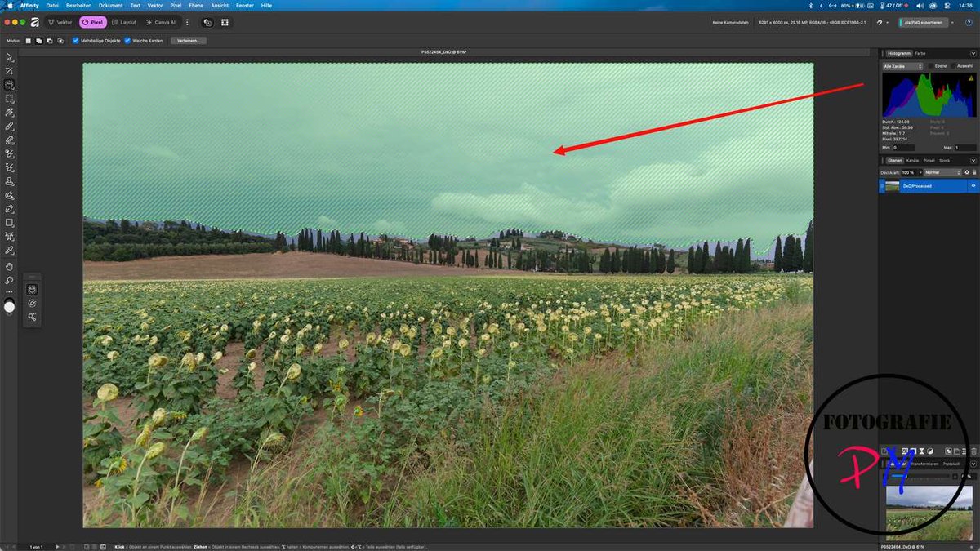The width and height of the screenshot is (980, 551).
Task: Open the three-dot studio options menu
Action: tap(187, 22)
